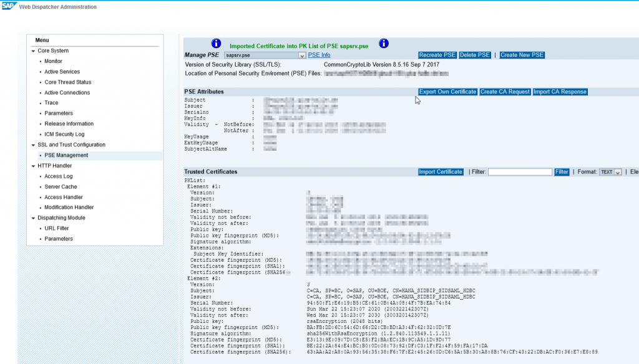The image size is (639, 364).
Task: Open Release Information menu entry
Action: [x=69, y=124]
